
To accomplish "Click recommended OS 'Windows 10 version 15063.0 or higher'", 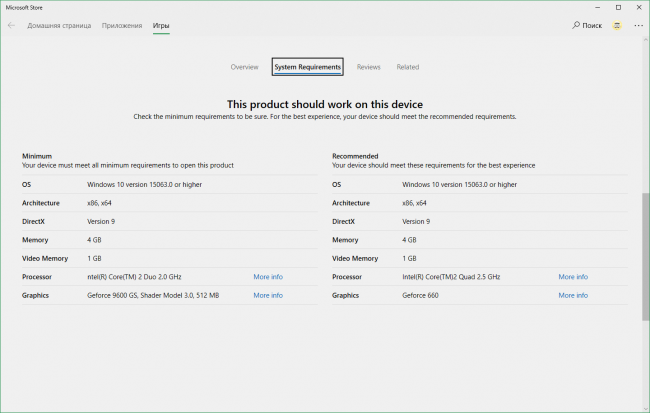I will point(459,185).
